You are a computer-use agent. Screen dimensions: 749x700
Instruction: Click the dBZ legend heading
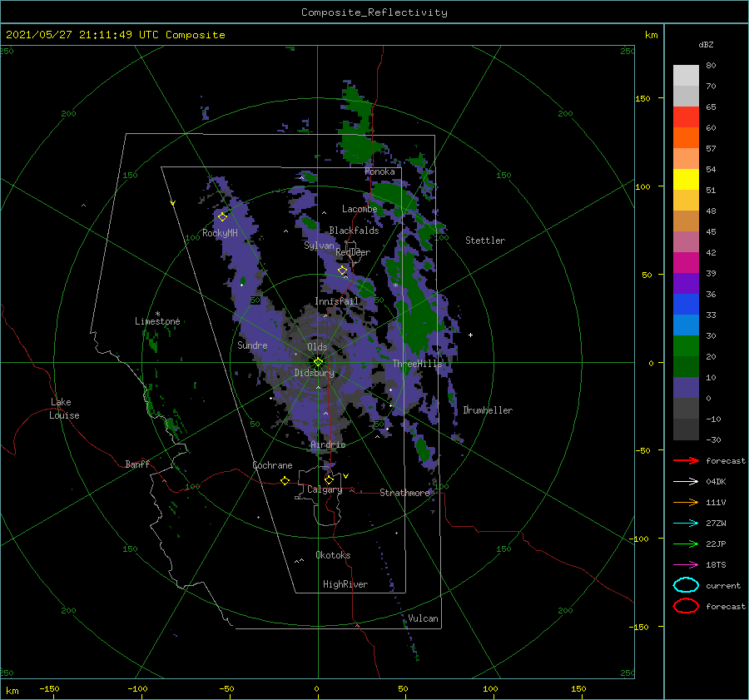[706, 44]
